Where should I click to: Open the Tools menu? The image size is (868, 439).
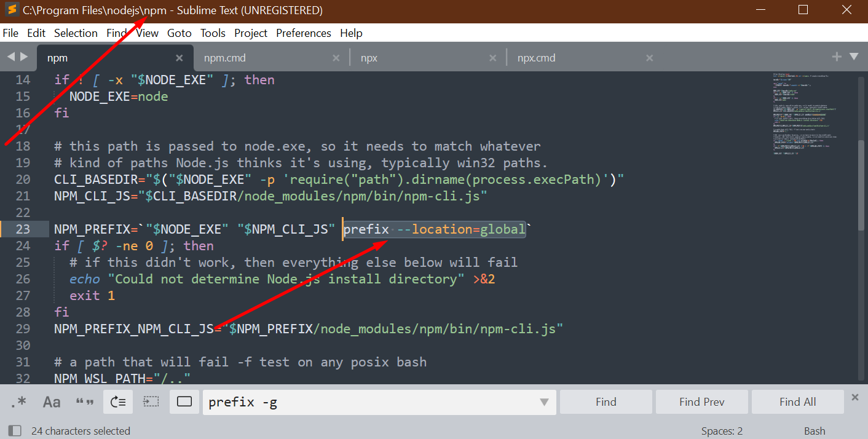click(x=213, y=33)
